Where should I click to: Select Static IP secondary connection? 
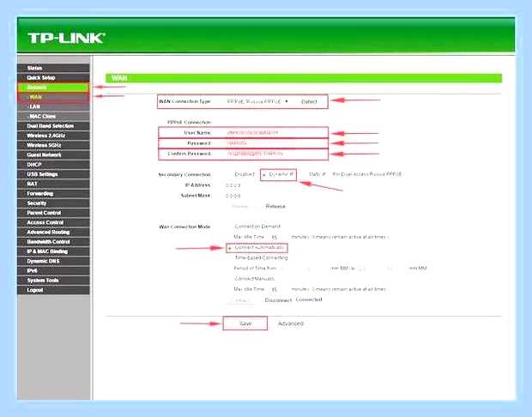(x=317, y=174)
